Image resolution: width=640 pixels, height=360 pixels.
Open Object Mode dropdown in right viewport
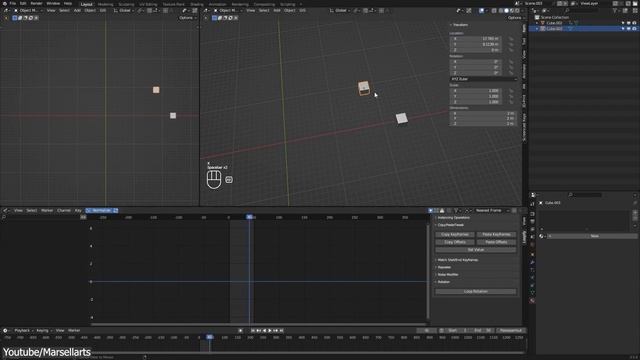point(229,10)
